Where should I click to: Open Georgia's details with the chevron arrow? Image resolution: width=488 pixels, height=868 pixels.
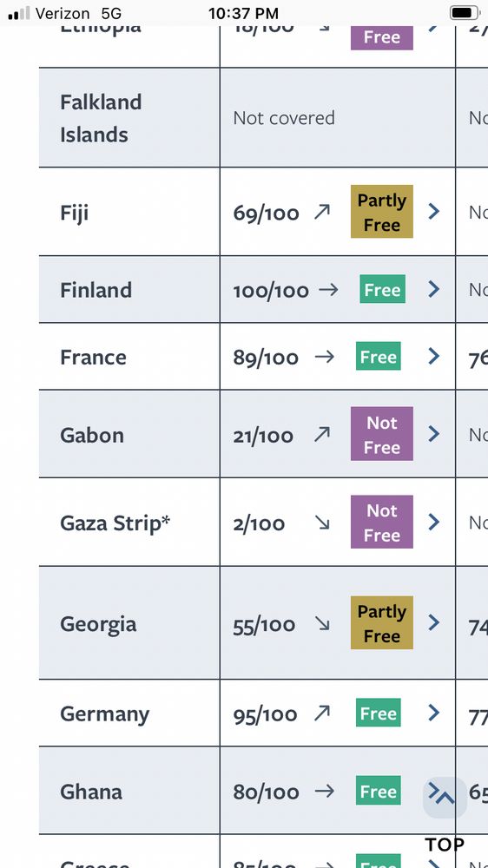point(434,622)
